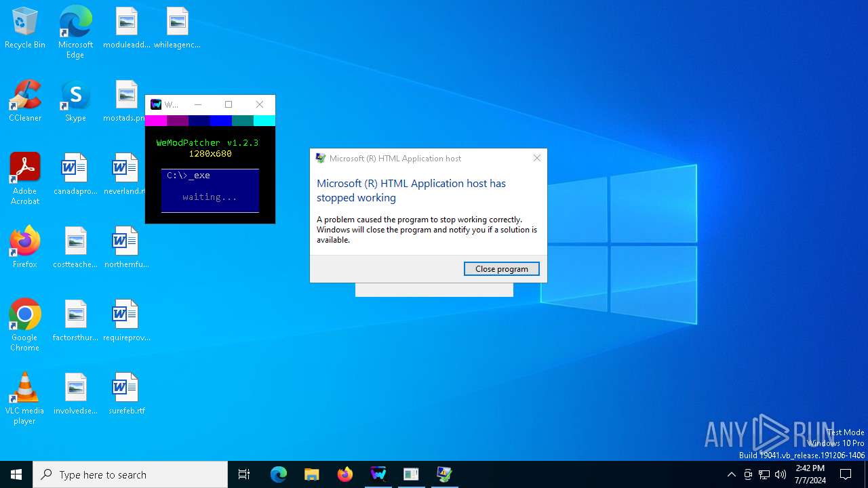This screenshot has width=868, height=488.
Task: Click the waiting... status text
Action: pyautogui.click(x=210, y=197)
